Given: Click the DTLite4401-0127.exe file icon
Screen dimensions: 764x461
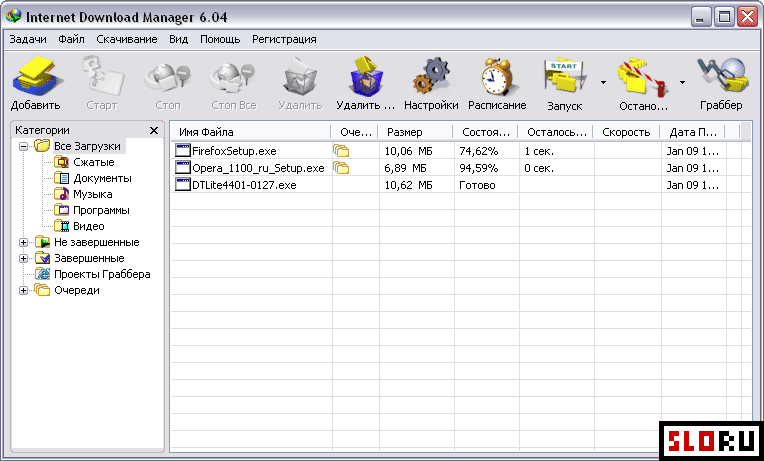Looking at the screenshot, I should pos(183,185).
